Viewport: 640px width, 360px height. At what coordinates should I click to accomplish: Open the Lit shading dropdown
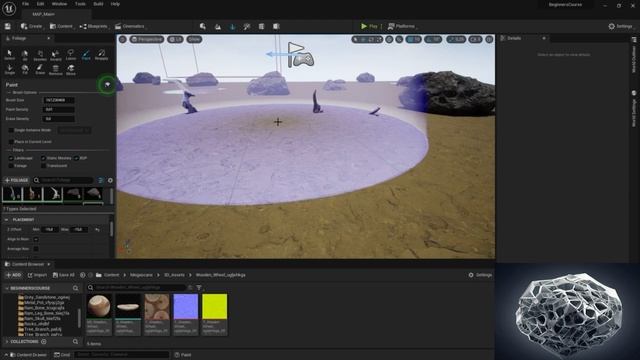pos(176,39)
